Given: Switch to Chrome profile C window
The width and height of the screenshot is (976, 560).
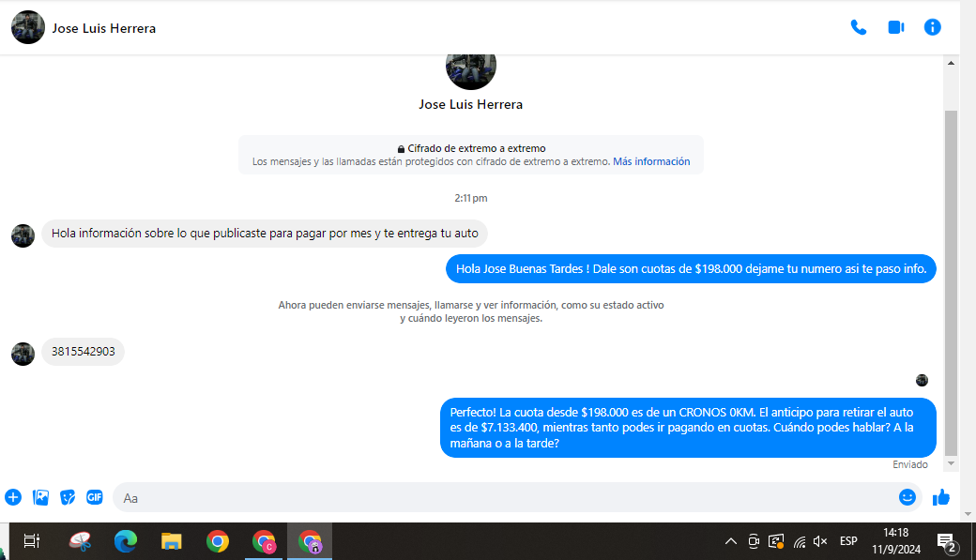Looking at the screenshot, I should (x=264, y=541).
